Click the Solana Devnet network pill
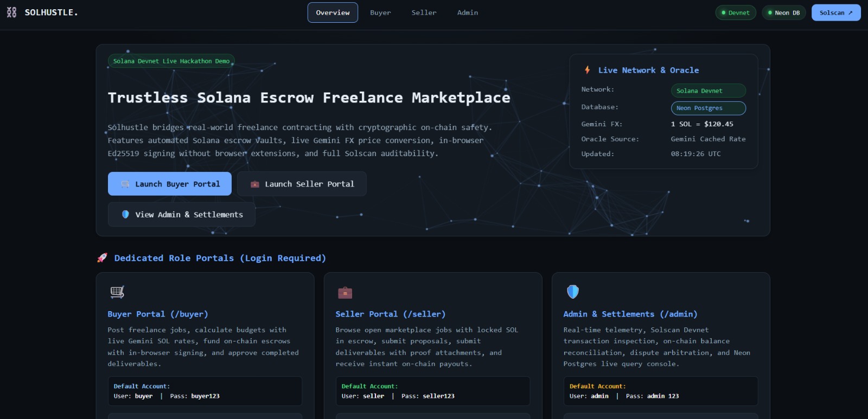Viewport: 868px width, 419px height. click(x=709, y=91)
